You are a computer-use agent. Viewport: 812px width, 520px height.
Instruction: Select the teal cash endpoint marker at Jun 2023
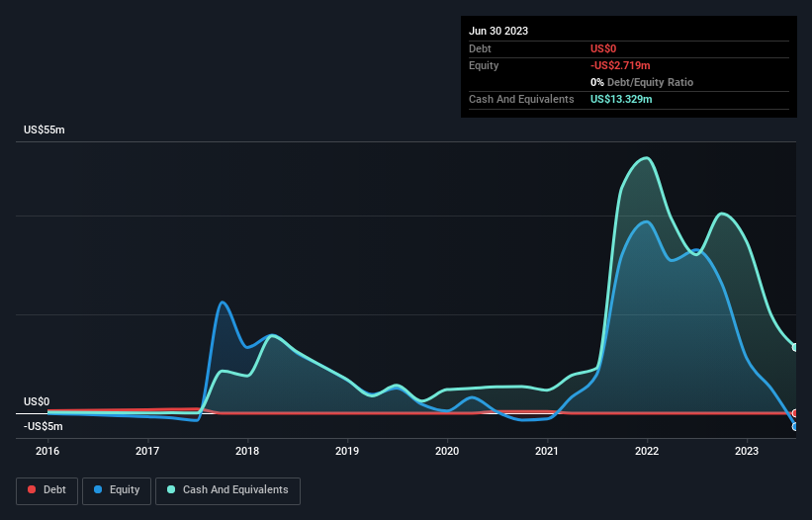[x=795, y=347]
